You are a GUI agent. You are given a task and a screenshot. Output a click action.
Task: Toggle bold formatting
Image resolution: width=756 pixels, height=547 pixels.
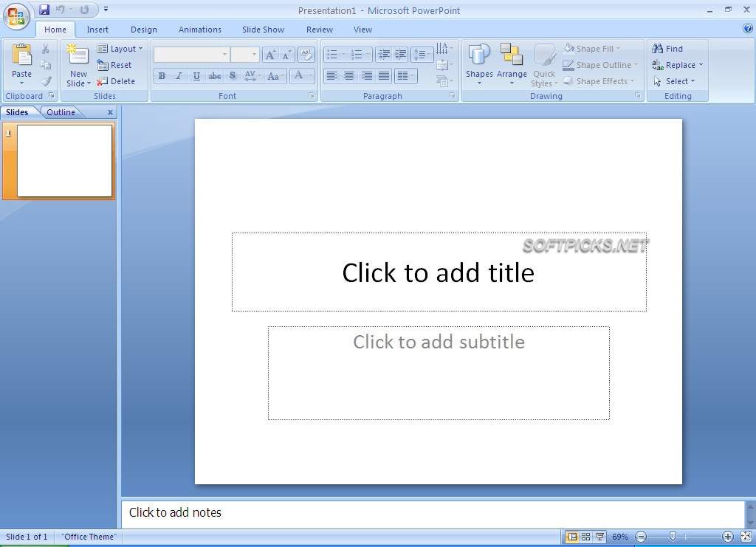point(162,75)
